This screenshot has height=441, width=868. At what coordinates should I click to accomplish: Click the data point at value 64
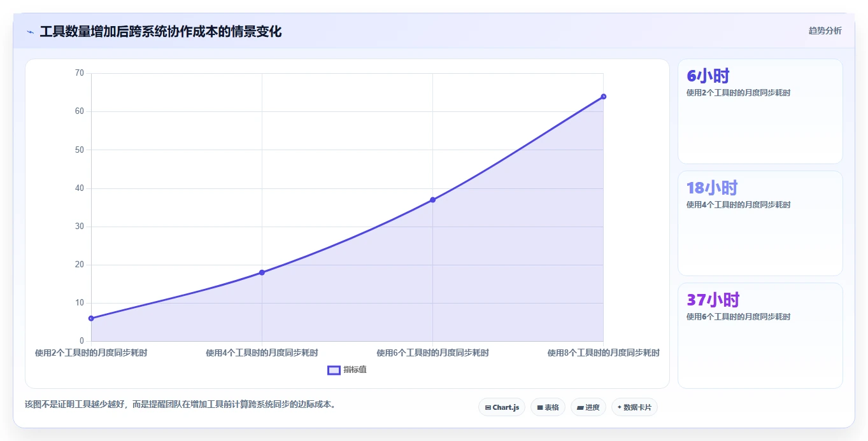click(x=603, y=97)
